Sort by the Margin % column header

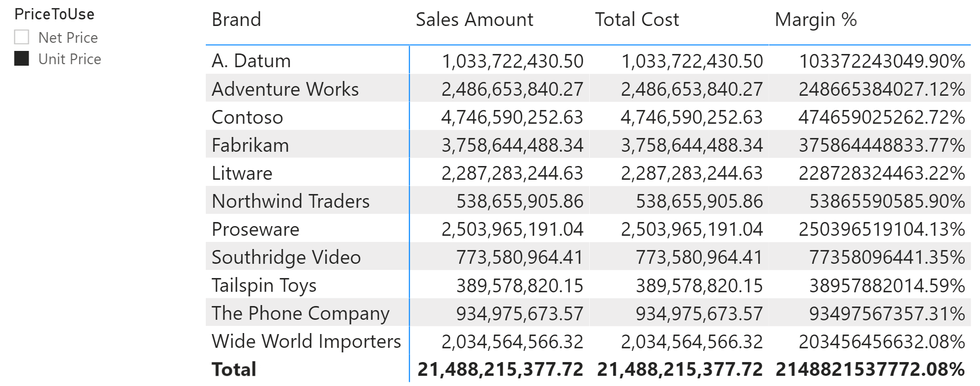pos(815,19)
